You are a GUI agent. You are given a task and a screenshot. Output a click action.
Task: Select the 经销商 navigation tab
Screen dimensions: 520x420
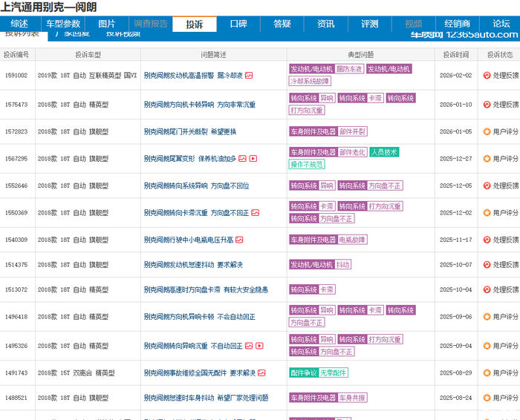coord(457,24)
